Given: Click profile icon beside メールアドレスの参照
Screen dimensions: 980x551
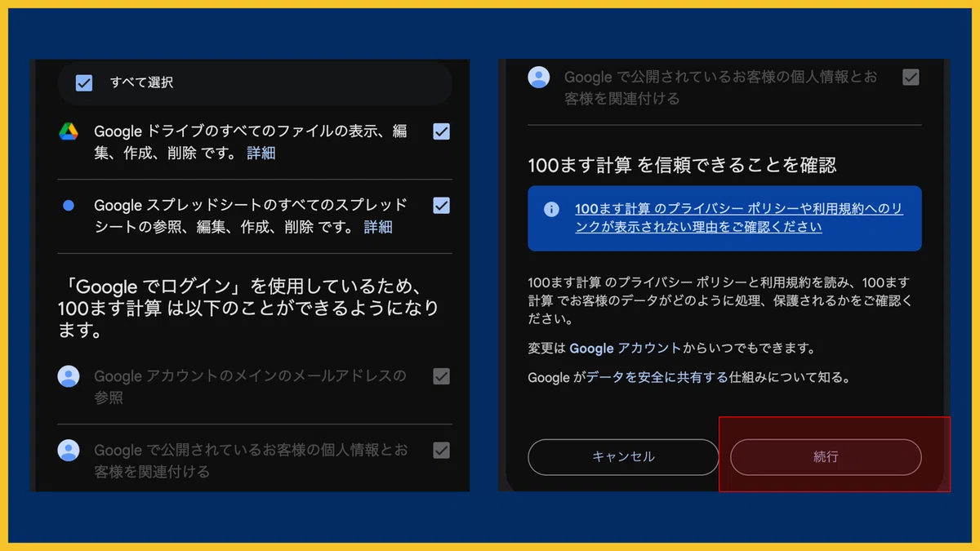Looking at the screenshot, I should click(69, 376).
